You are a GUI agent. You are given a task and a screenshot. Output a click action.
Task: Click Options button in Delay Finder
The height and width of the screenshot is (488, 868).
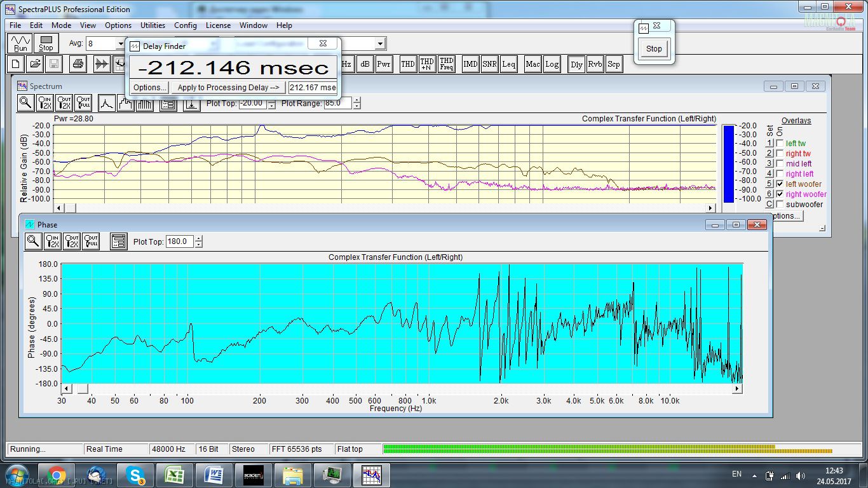150,88
